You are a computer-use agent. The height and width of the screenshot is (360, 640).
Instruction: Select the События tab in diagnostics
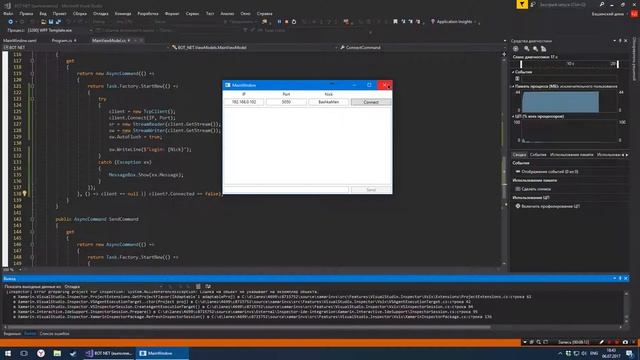[x=538, y=155]
